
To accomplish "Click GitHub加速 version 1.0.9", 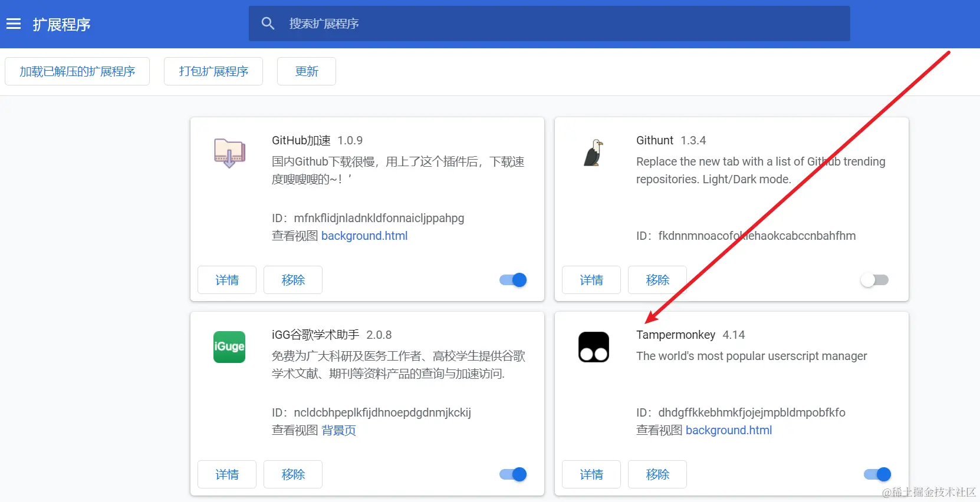I will [x=350, y=140].
